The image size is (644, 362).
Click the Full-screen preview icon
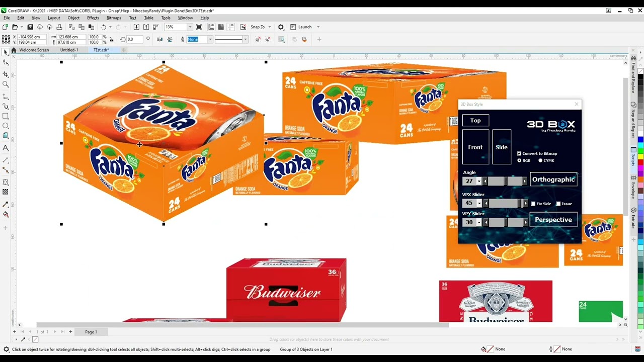(x=199, y=27)
